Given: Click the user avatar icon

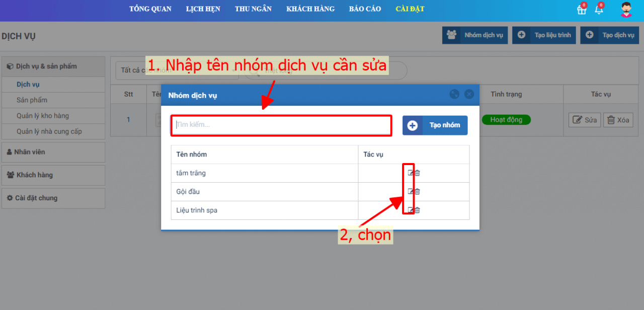Looking at the screenshot, I should click(x=626, y=10).
